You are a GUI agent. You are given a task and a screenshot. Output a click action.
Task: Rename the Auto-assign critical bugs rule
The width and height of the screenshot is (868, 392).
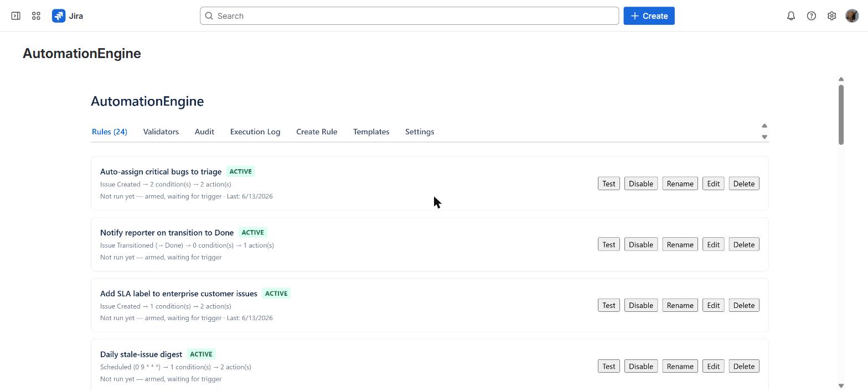coord(680,184)
